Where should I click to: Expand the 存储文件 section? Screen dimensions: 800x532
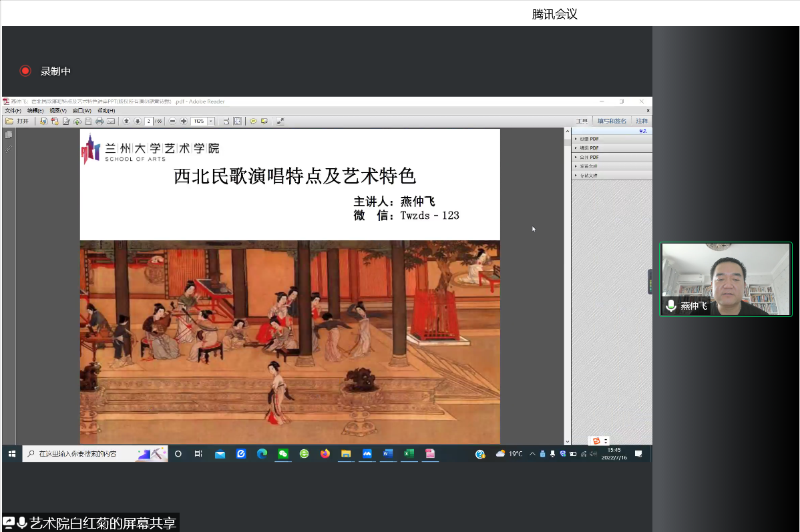[x=612, y=176]
